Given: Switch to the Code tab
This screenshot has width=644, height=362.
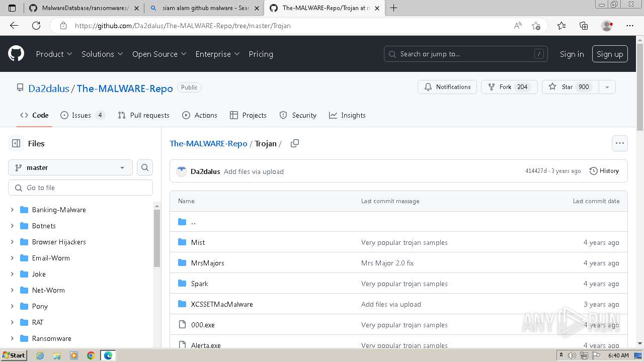Looking at the screenshot, I should pyautogui.click(x=34, y=115).
